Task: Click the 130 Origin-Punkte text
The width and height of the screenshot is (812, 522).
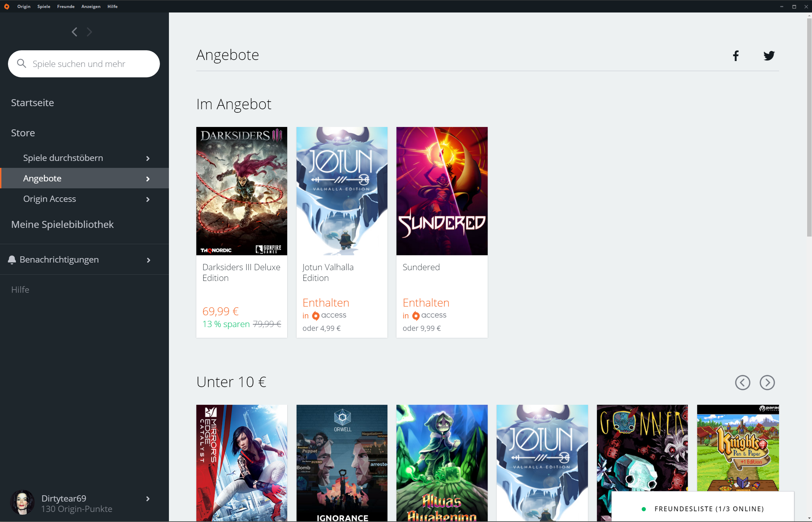Action: coord(77,509)
